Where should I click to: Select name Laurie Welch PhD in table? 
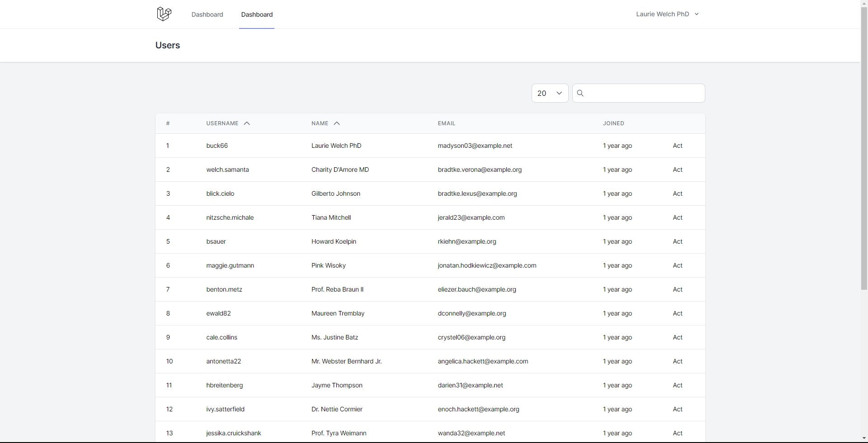(x=336, y=146)
